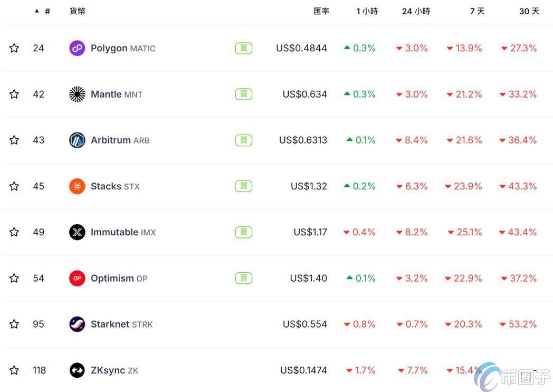Click the Immutable IMX coin logo
This screenshot has width=553, height=392.
click(77, 232)
